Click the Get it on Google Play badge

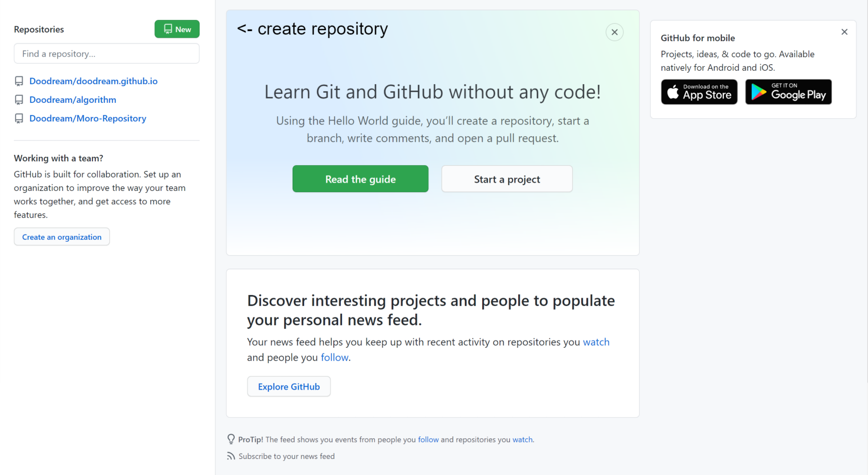pos(788,92)
